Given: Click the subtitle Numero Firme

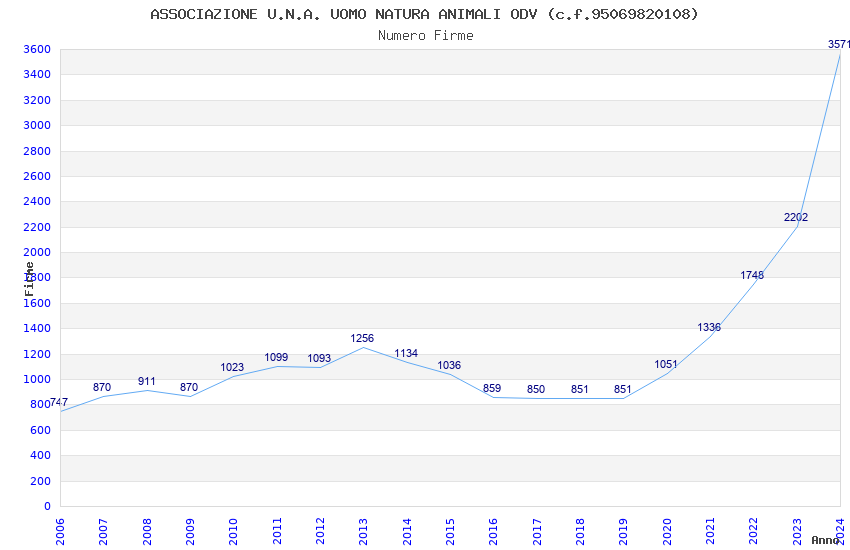Looking at the screenshot, I should tap(426, 35).
